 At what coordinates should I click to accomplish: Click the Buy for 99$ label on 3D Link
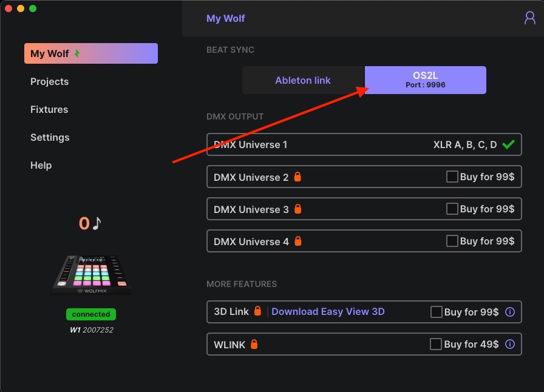pyautogui.click(x=471, y=312)
